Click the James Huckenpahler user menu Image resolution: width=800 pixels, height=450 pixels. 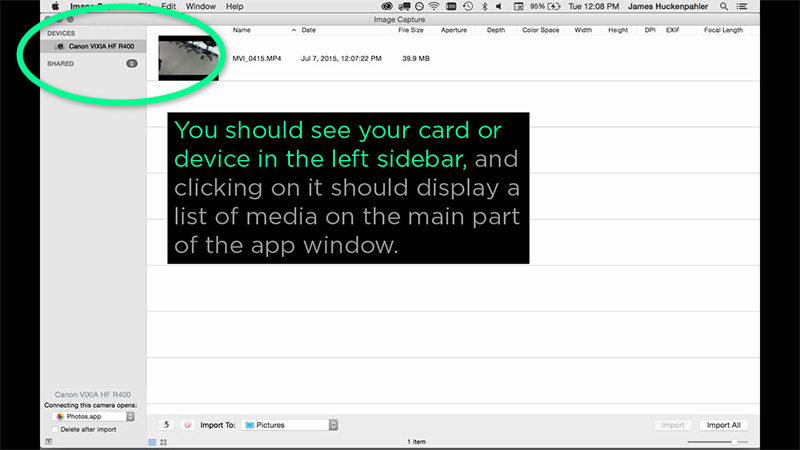pyautogui.click(x=668, y=6)
